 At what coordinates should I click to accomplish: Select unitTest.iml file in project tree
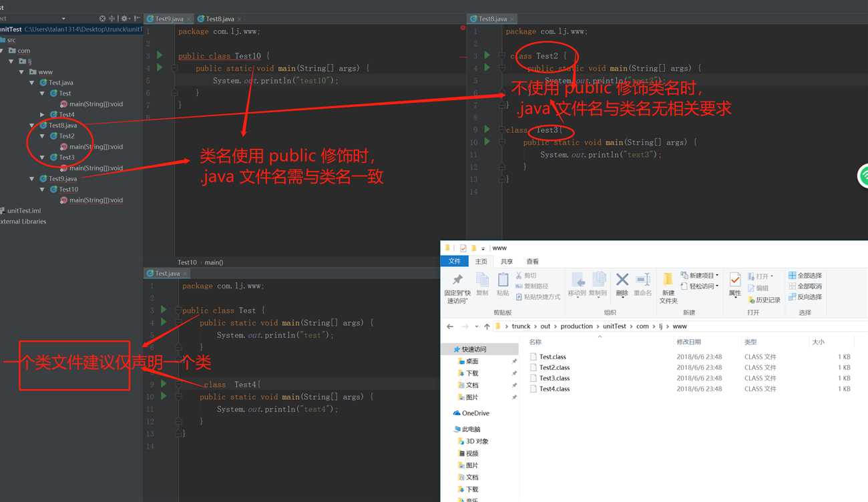pyautogui.click(x=20, y=211)
